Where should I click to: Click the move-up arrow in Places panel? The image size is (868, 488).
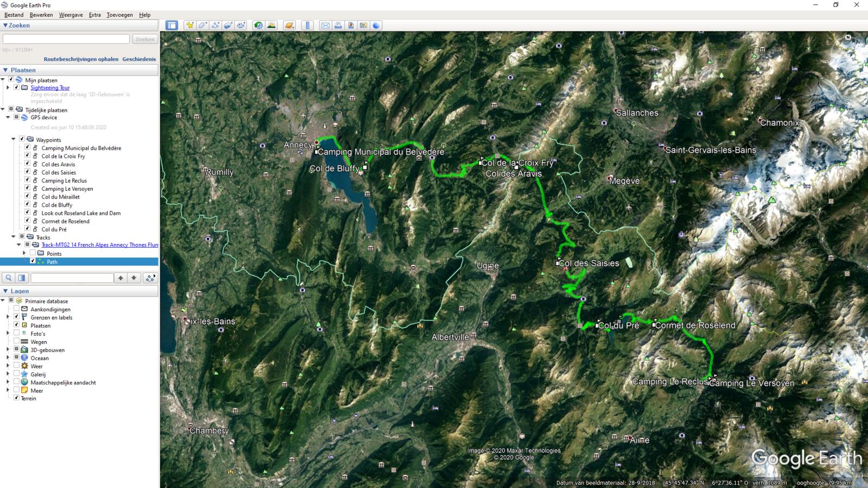point(120,278)
